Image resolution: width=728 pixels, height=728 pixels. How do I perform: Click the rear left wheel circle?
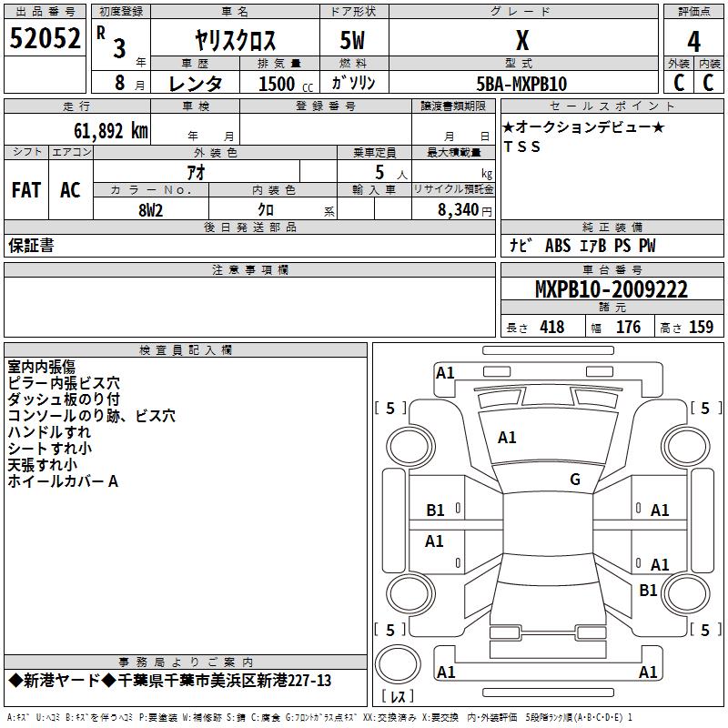[411, 594]
